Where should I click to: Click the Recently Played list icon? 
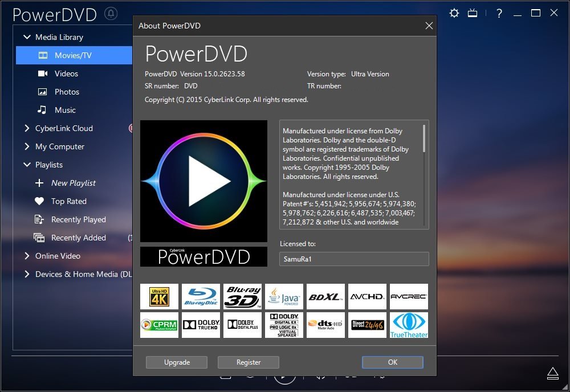tap(39, 219)
